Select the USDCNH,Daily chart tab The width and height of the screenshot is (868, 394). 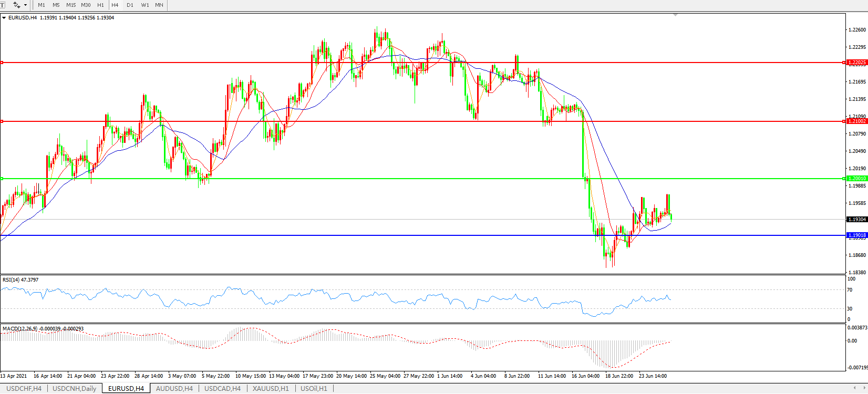tap(74, 389)
